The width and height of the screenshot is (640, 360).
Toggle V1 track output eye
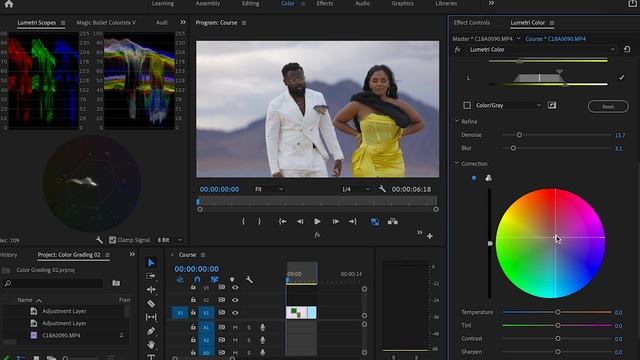[235, 313]
